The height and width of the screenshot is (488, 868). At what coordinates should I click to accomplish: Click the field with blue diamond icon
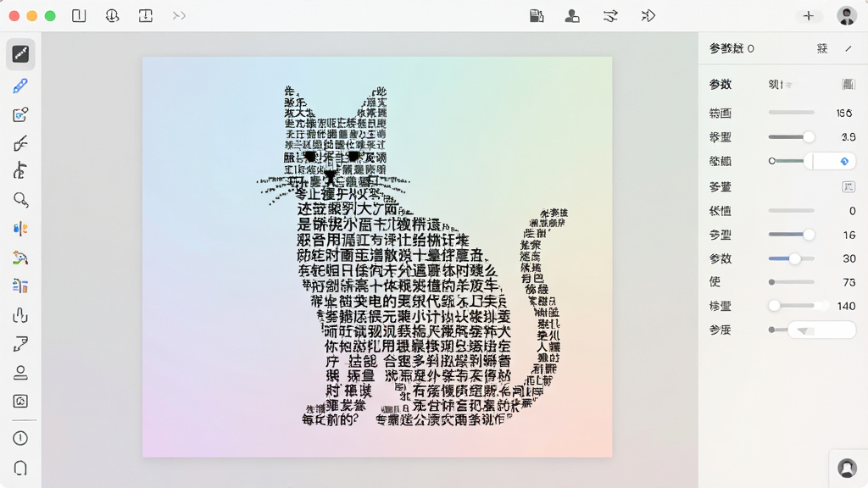tap(830, 161)
